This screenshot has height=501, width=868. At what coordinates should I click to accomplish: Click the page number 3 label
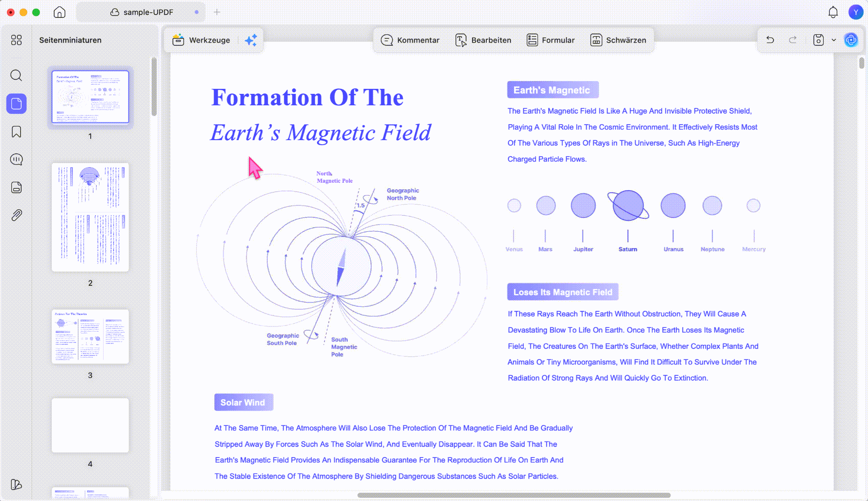(90, 375)
